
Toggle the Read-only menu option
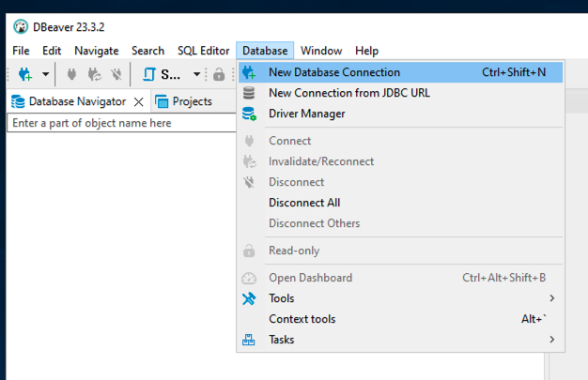(x=400, y=251)
